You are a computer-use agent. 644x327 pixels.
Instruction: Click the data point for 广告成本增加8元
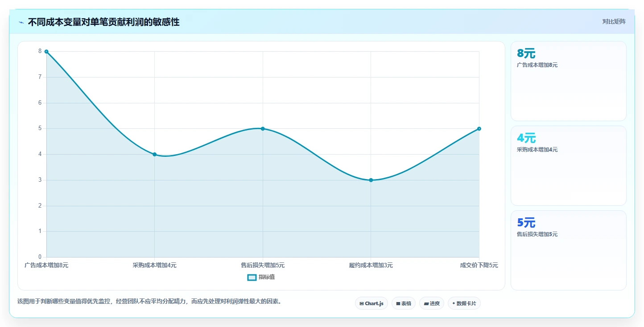pyautogui.click(x=46, y=52)
